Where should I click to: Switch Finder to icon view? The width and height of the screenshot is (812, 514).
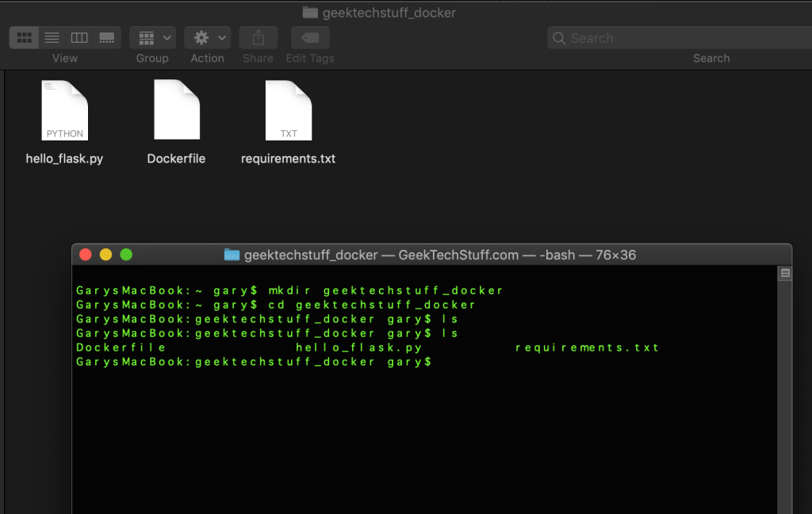[x=25, y=37]
